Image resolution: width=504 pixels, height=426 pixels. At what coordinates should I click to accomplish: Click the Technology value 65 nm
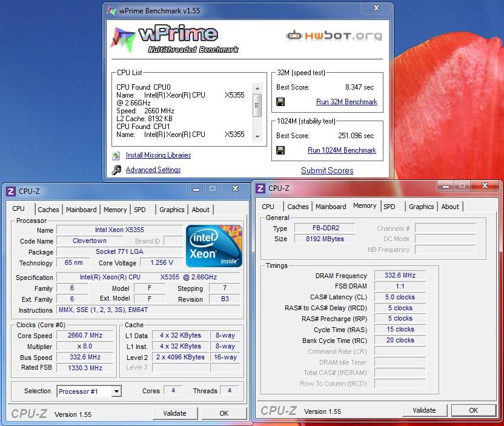73,262
